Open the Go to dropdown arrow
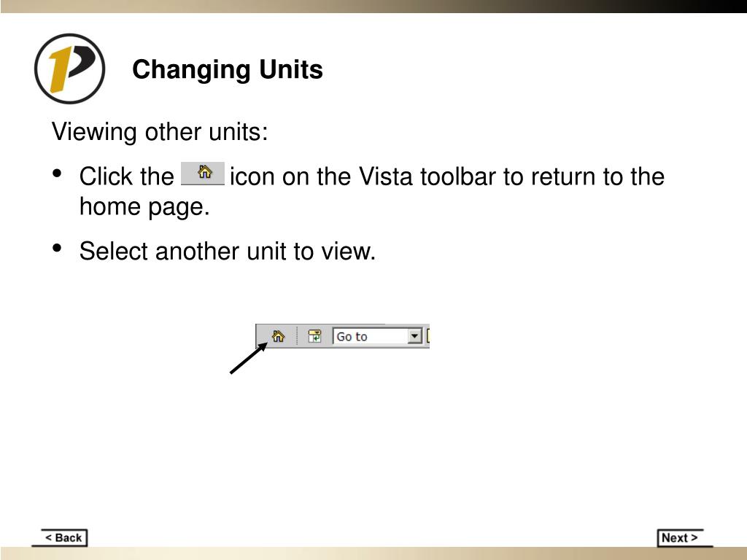 [415, 336]
